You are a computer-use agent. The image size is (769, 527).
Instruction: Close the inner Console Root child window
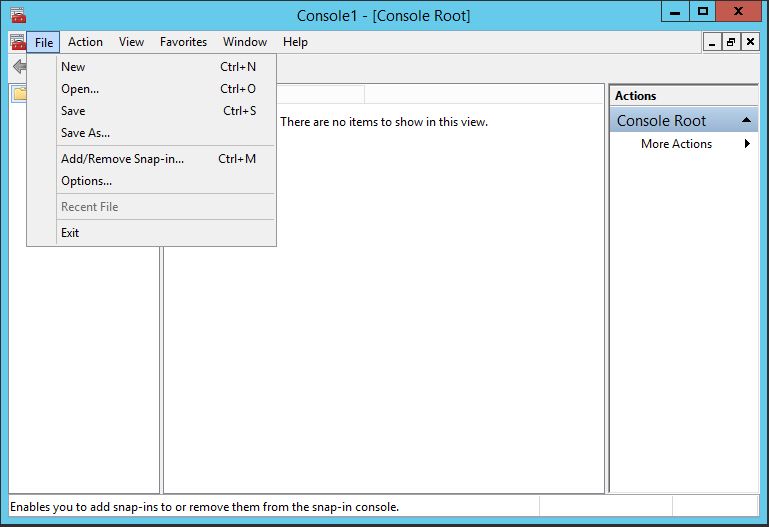point(750,42)
